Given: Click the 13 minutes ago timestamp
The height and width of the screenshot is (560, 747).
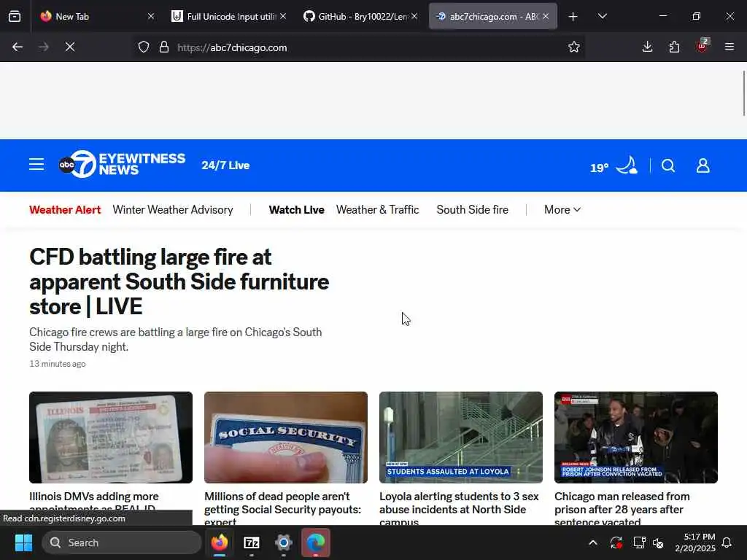Looking at the screenshot, I should tap(58, 364).
